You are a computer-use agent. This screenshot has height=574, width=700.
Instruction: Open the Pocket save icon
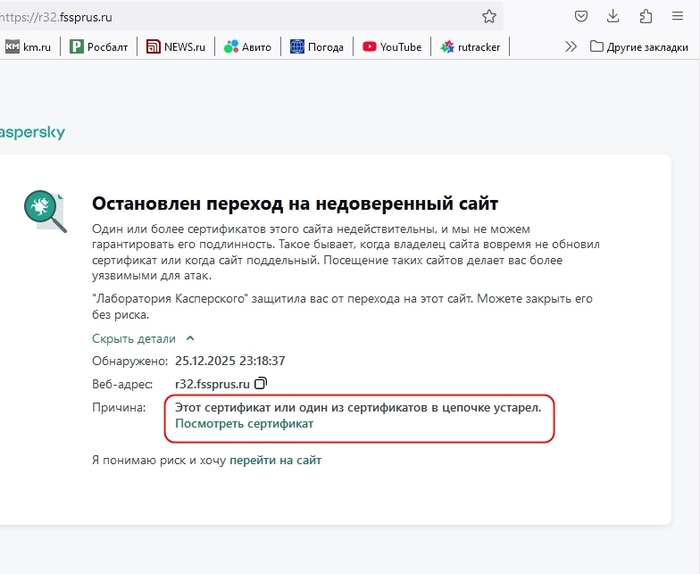(x=581, y=17)
